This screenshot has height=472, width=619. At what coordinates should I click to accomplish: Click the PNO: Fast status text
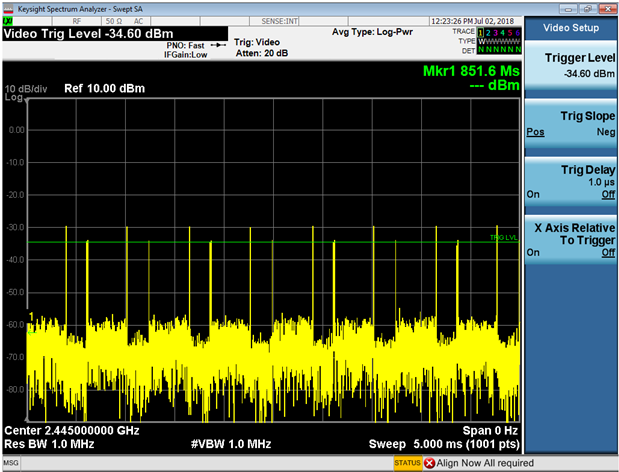(185, 45)
